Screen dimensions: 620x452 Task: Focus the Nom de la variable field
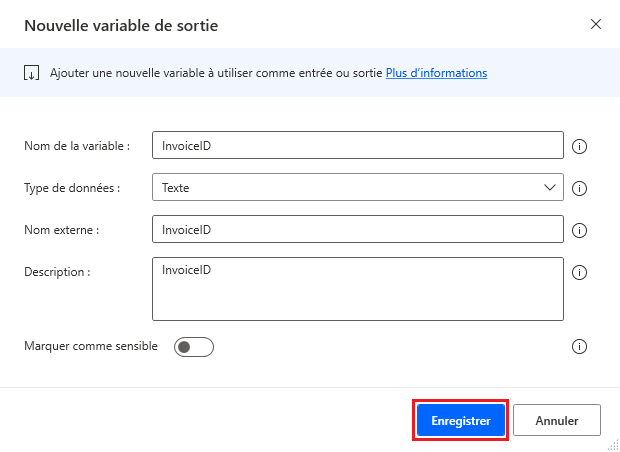[357, 146]
